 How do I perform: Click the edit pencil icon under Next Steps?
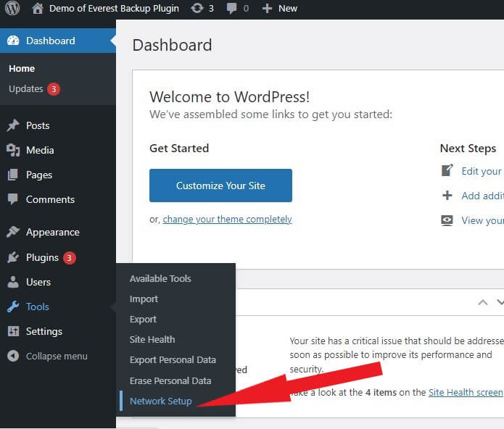tap(447, 170)
